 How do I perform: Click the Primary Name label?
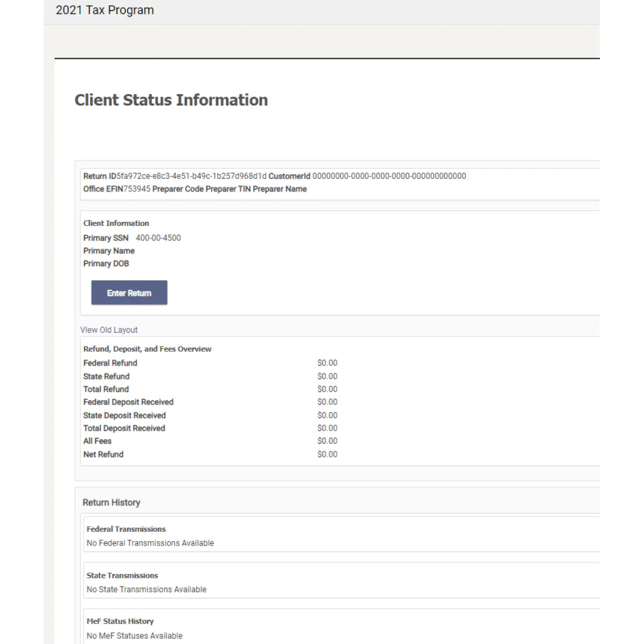109,251
